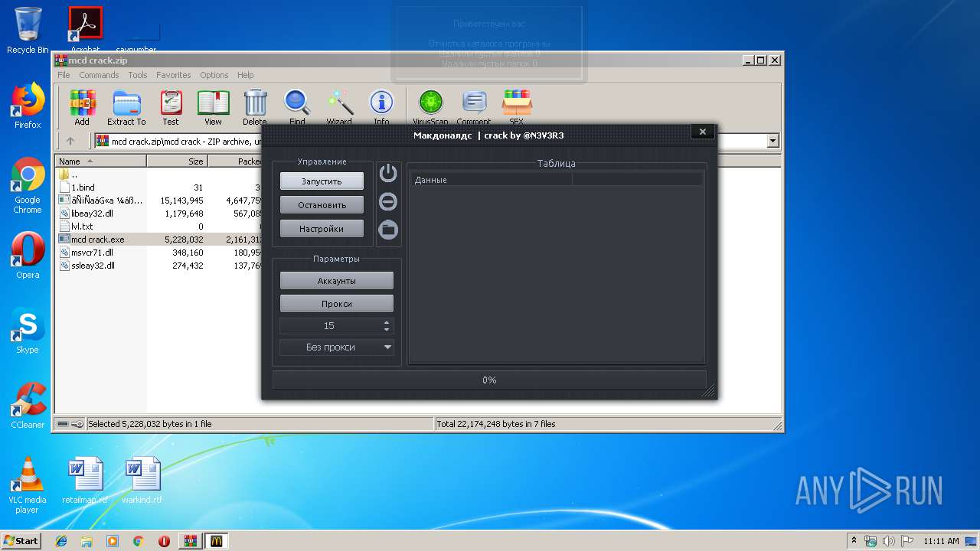Click the Comment icon in WinRAR toolbar
The width and height of the screenshot is (980, 551).
click(474, 107)
